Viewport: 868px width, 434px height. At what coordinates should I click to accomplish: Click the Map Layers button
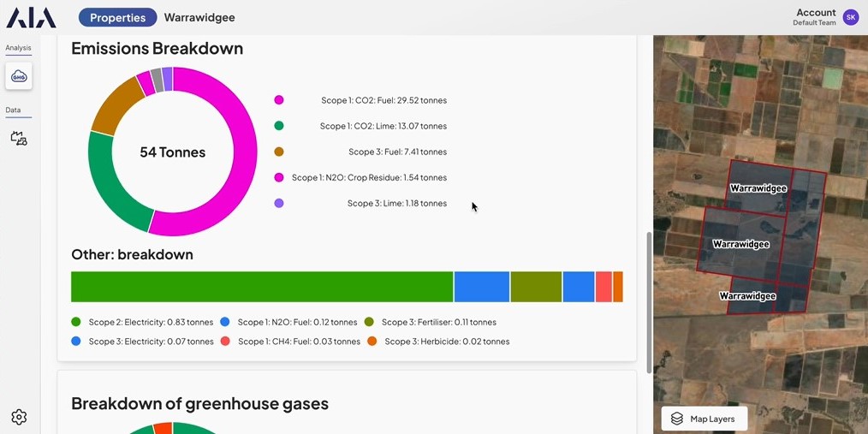click(705, 419)
